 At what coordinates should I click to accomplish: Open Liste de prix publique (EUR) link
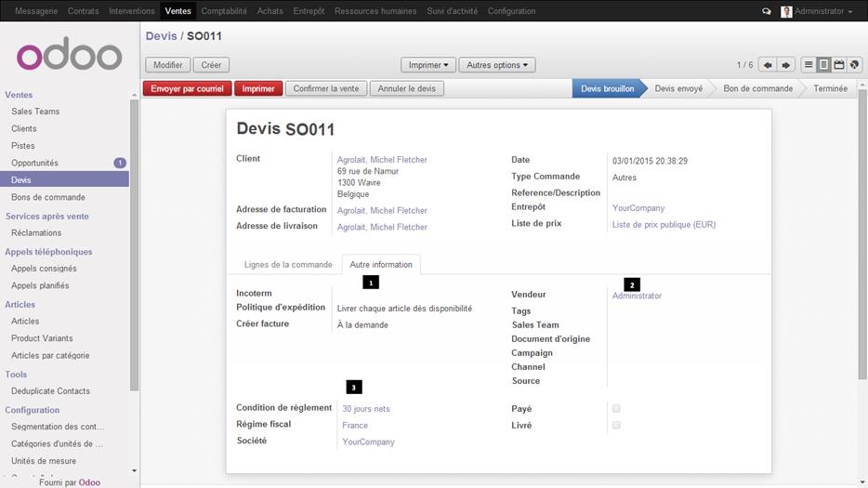pyautogui.click(x=664, y=224)
